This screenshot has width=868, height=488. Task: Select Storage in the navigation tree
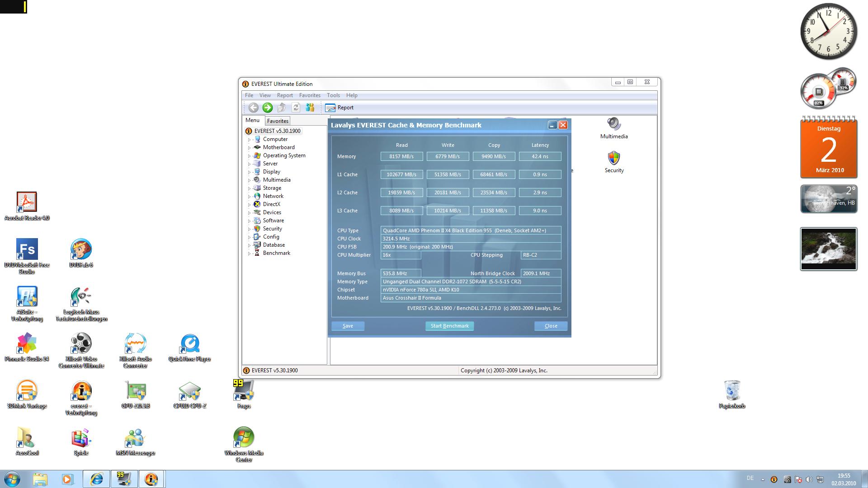pyautogui.click(x=272, y=188)
